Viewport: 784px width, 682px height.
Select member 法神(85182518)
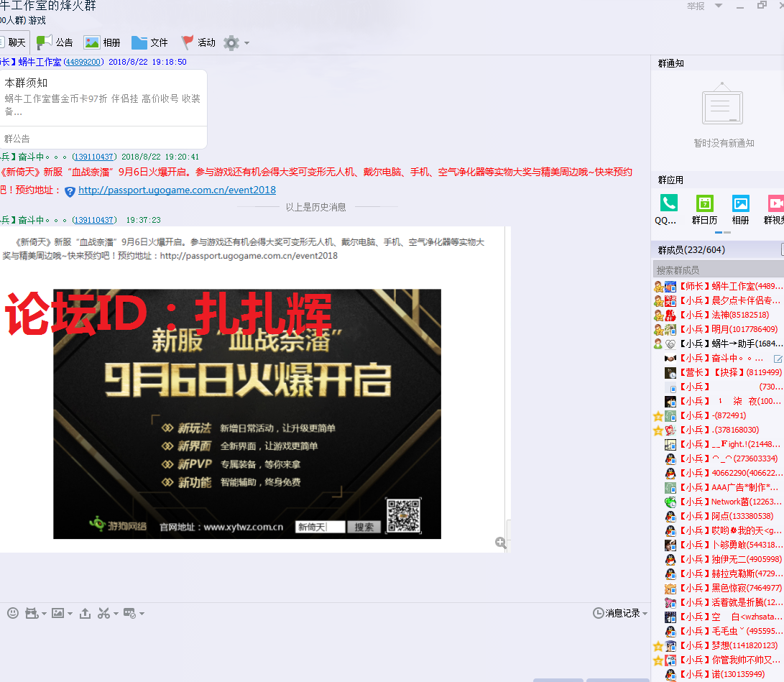pyautogui.click(x=718, y=315)
